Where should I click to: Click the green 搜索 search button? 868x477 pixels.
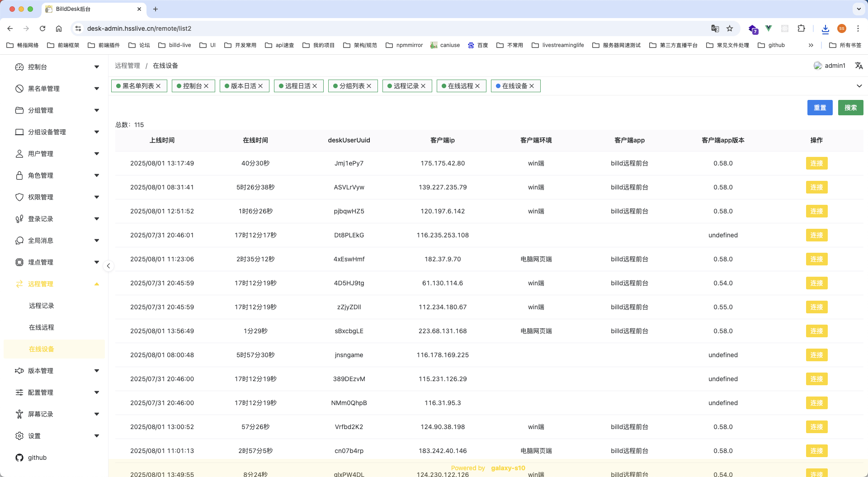[x=850, y=108]
